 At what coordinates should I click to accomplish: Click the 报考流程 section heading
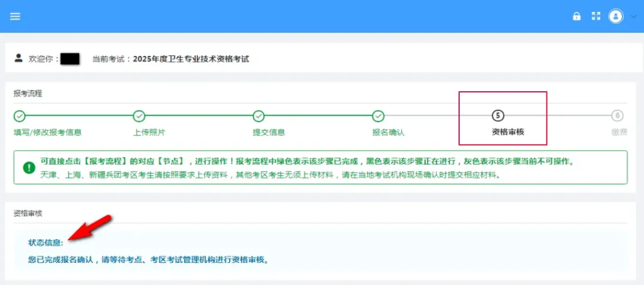pyautogui.click(x=28, y=93)
